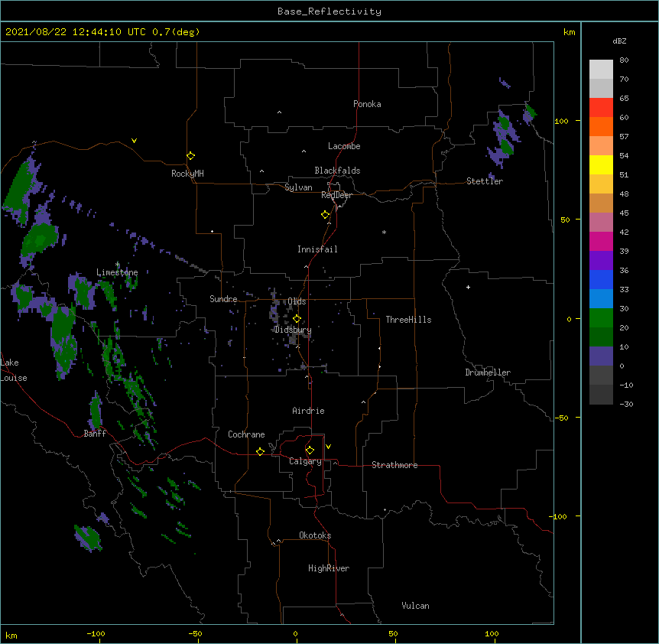Select the yellow diamond marker southeast of Cochrane
This screenshot has width=659, height=644.
click(261, 451)
